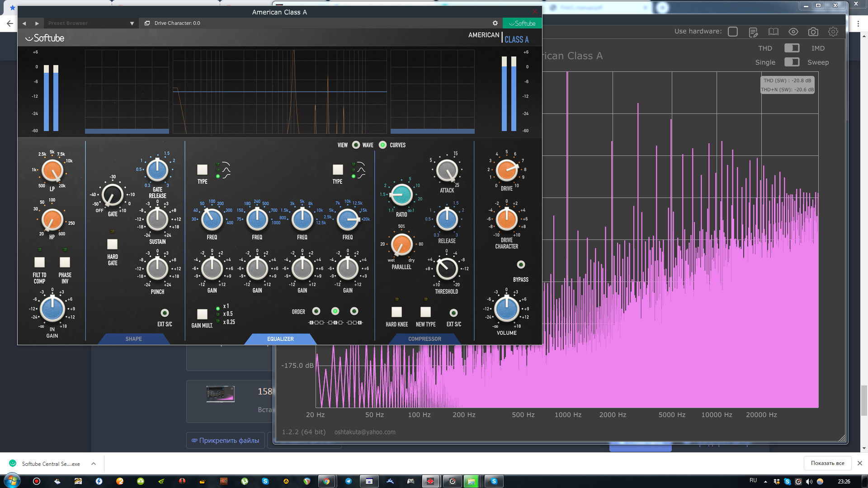868x488 pixels.
Task: Click the GATE threshold knob
Action: 112,195
